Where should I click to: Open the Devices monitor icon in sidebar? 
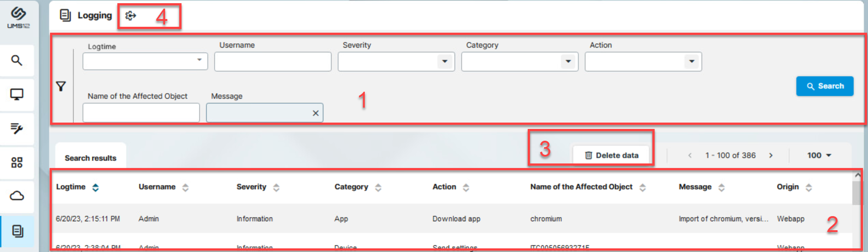[x=17, y=94]
